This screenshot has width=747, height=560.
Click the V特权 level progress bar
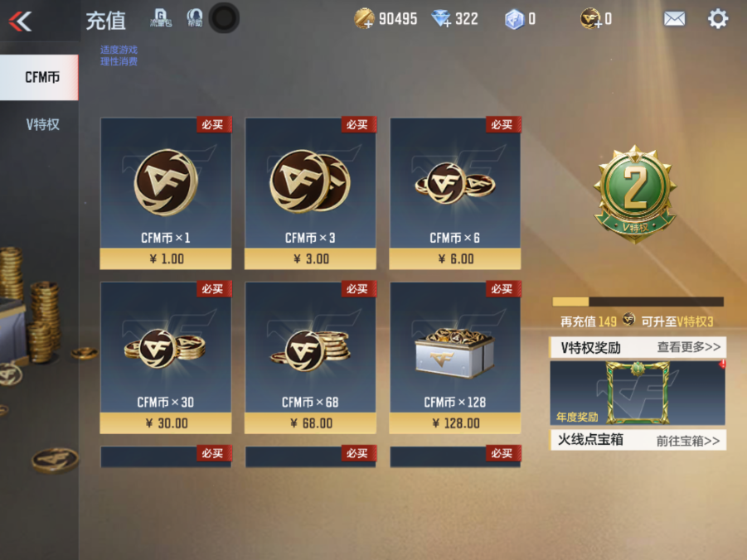click(x=638, y=302)
